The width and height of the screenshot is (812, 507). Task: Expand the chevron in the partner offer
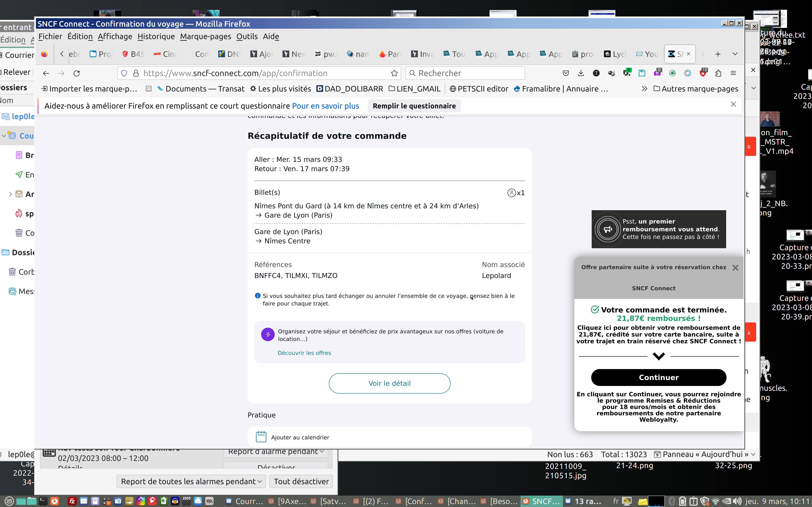(659, 356)
